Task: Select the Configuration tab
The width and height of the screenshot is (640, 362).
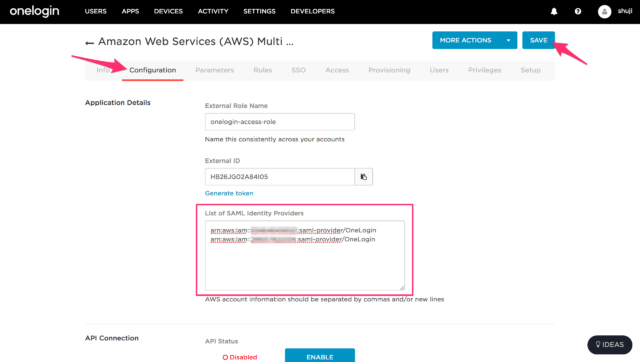Action: coord(153,70)
